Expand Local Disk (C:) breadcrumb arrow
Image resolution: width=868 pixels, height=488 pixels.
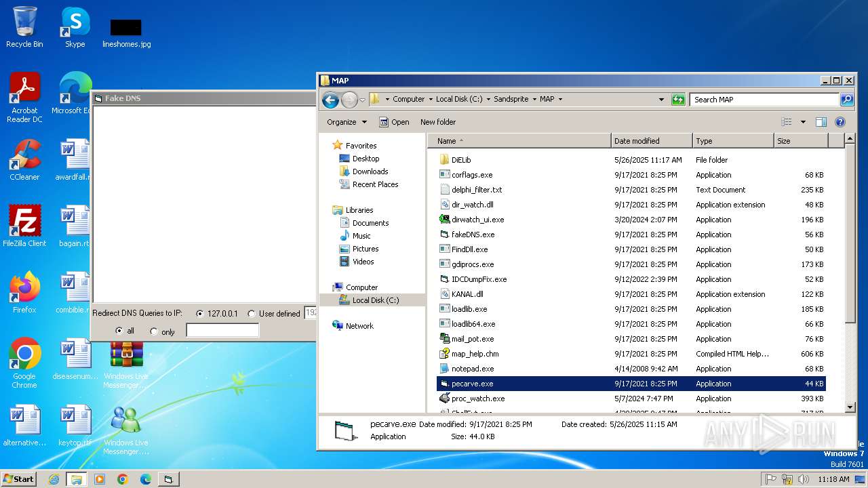point(488,99)
